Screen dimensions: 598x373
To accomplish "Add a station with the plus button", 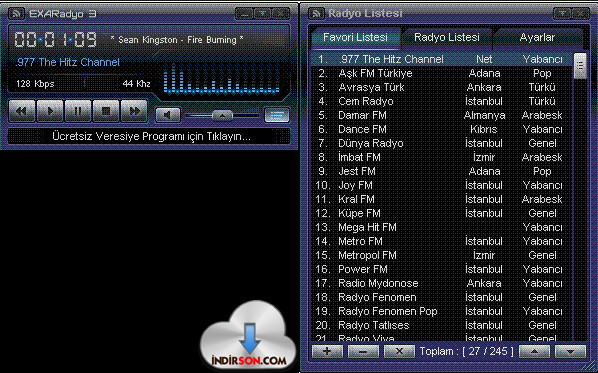I will [x=327, y=351].
